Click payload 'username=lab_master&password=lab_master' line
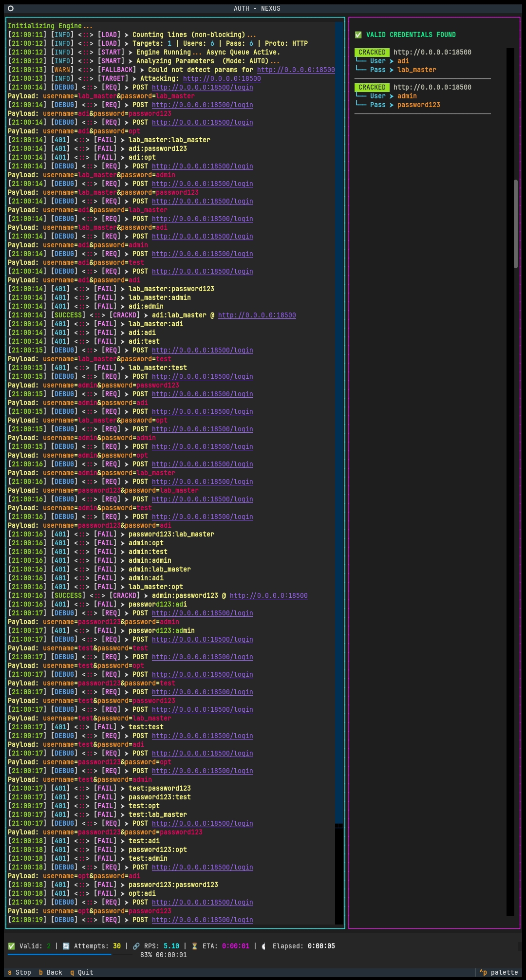 101,96
